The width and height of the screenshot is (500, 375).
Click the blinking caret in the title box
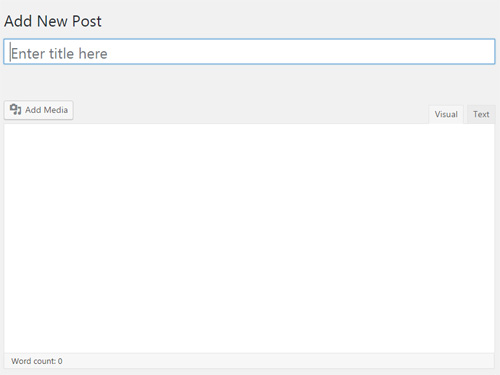(10, 52)
